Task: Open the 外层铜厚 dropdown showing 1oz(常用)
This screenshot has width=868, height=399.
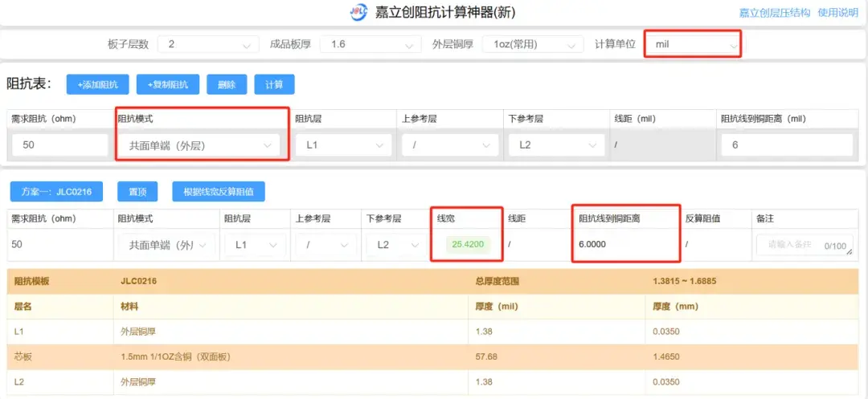Action: point(533,44)
